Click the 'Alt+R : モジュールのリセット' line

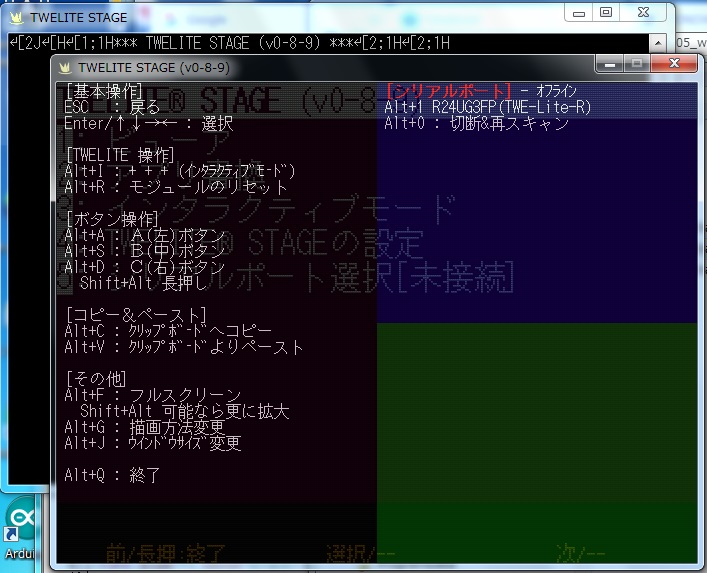tap(176, 187)
